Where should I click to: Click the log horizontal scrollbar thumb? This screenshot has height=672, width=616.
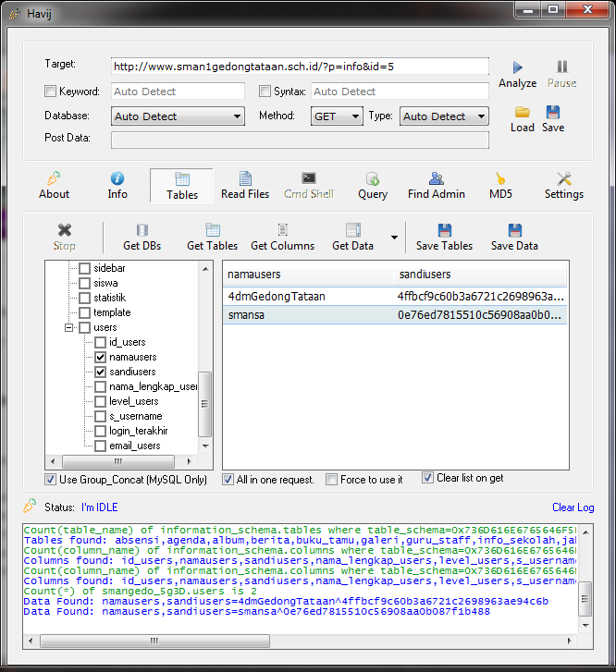(154, 641)
